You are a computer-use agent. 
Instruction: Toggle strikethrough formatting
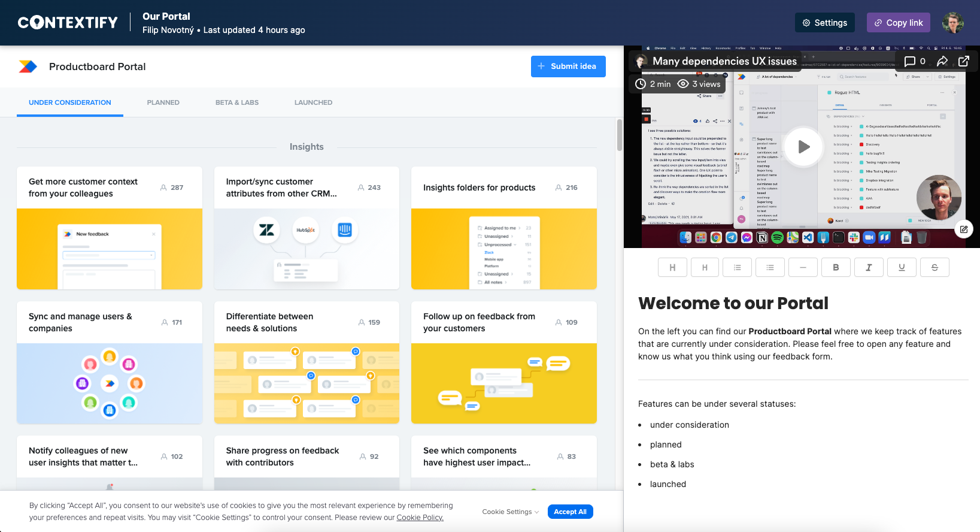(935, 268)
